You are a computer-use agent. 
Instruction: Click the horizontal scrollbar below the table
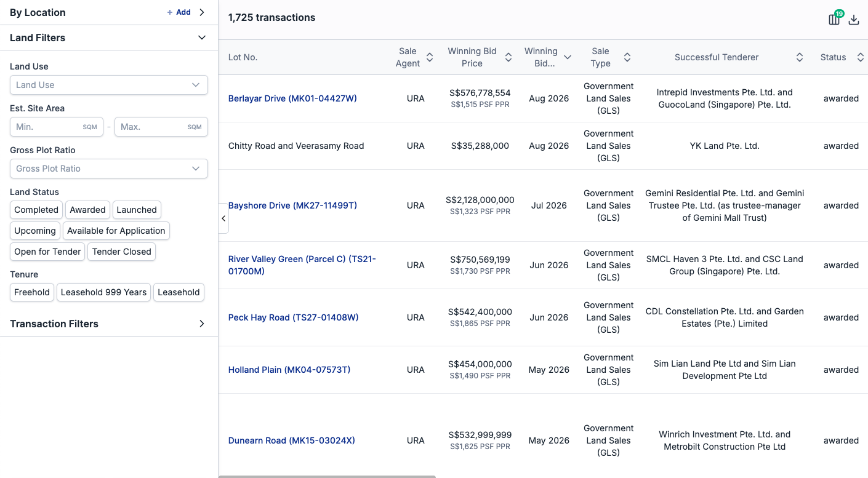(327, 476)
